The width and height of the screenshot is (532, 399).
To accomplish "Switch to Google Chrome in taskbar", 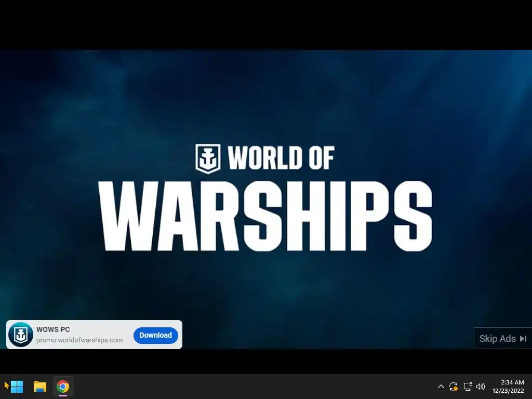I will (63, 387).
